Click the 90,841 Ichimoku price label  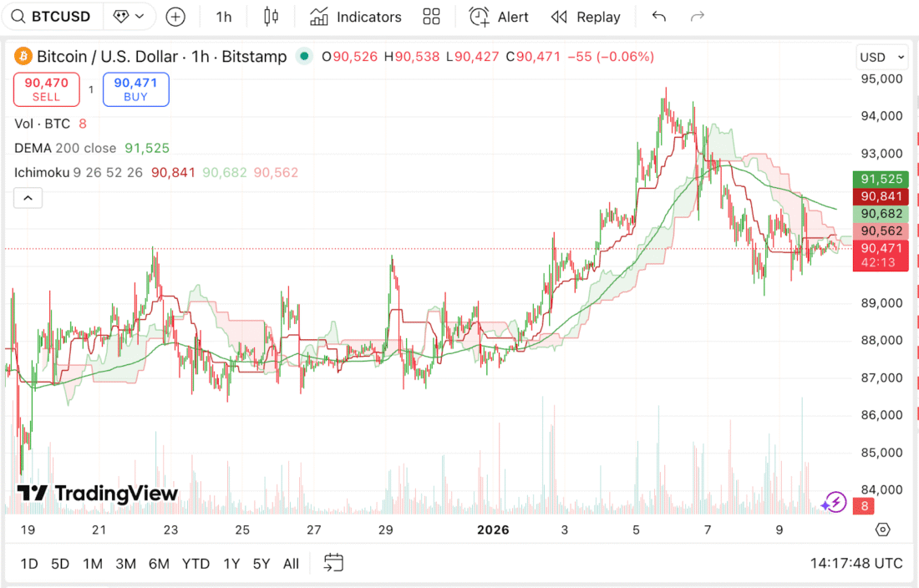(881, 197)
